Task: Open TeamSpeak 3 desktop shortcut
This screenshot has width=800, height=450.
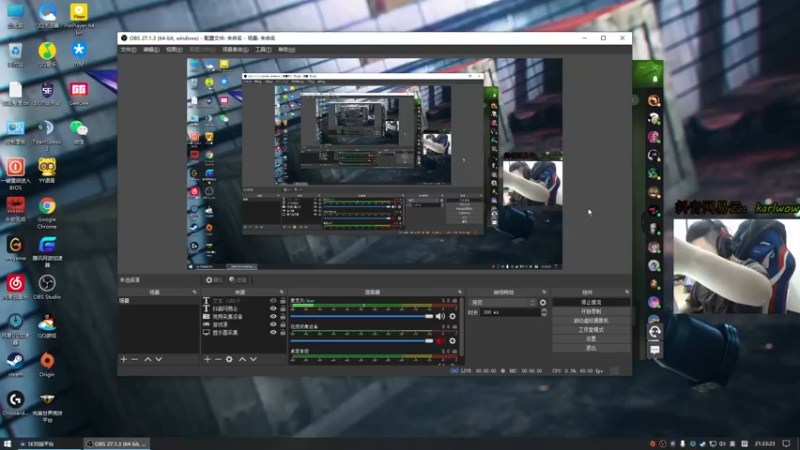Action: pyautogui.click(x=47, y=135)
